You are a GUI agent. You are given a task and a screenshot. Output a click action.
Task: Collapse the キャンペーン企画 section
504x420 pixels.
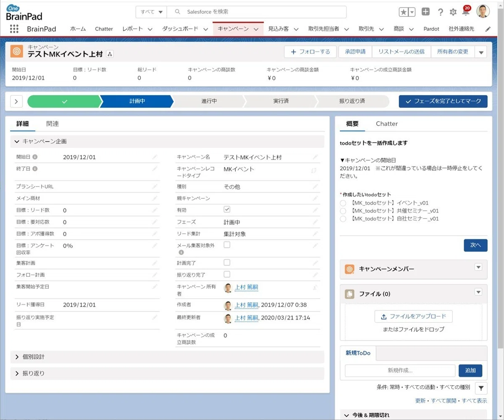pyautogui.click(x=167, y=142)
